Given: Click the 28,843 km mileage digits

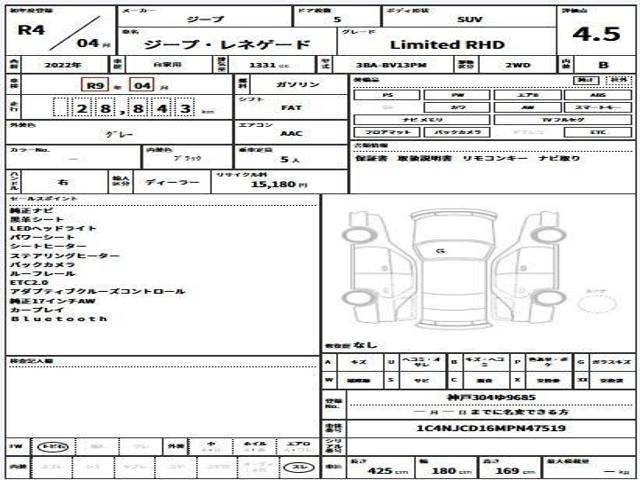Looking at the screenshot, I should (x=124, y=108).
